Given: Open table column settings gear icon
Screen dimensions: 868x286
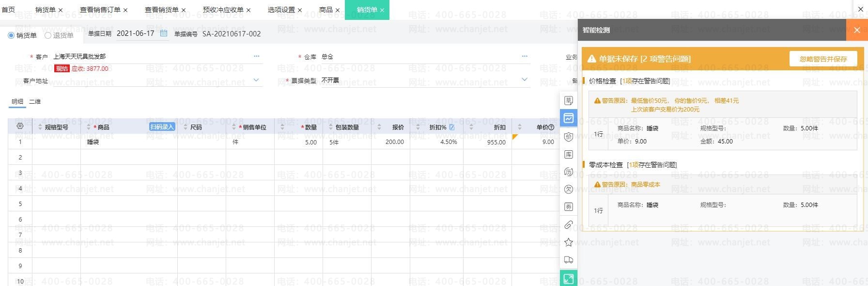Looking at the screenshot, I should (x=20, y=126).
